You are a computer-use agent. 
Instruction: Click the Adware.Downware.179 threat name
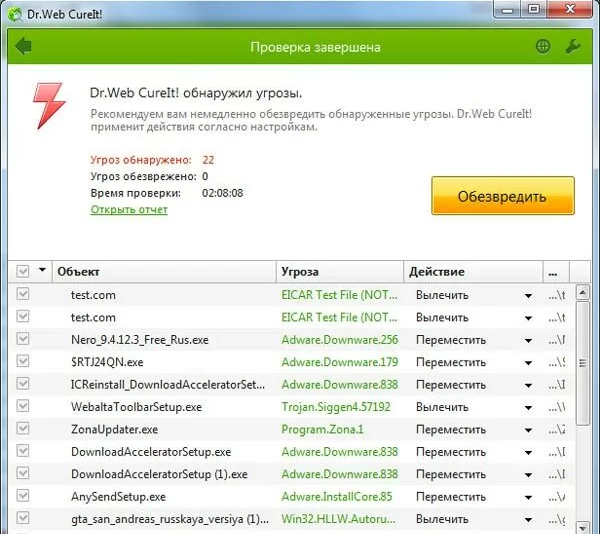[340, 362]
